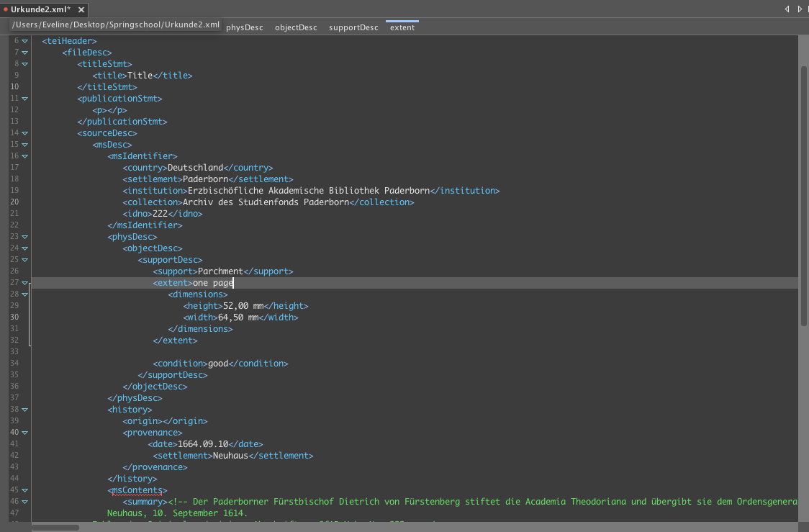Click the horizontal scrollbar thumb
Viewport: 809px width, 532px height.
[55, 528]
